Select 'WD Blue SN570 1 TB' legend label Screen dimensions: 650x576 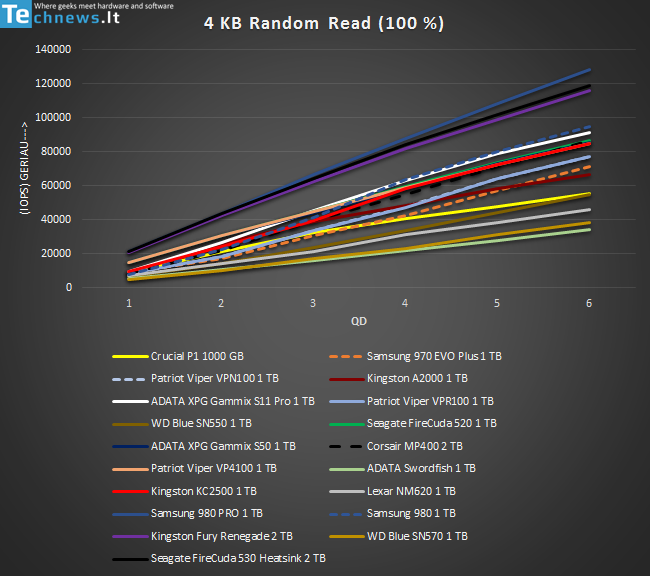click(x=417, y=536)
